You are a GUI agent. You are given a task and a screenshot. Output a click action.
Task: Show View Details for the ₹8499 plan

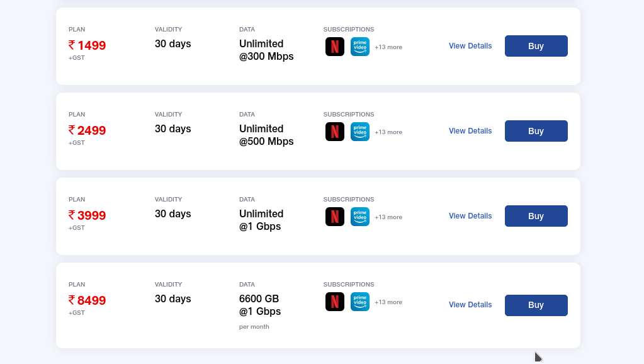pyautogui.click(x=470, y=305)
